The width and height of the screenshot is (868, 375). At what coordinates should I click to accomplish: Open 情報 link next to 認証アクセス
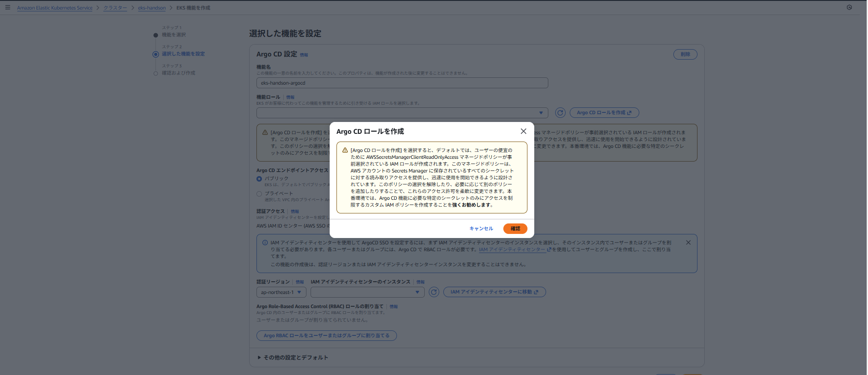pos(295,212)
